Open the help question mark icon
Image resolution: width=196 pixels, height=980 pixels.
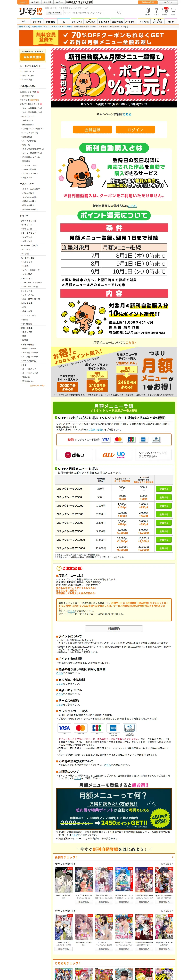[x=156, y=11]
